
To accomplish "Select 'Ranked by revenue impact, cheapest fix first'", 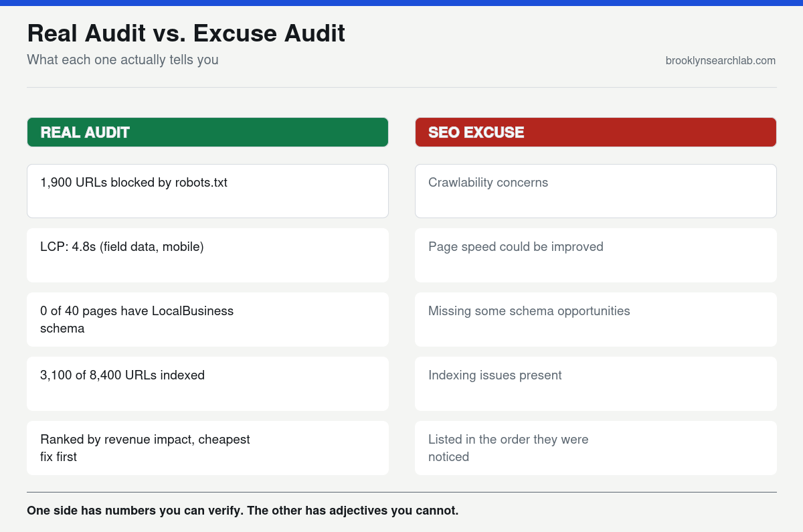I will click(207, 448).
